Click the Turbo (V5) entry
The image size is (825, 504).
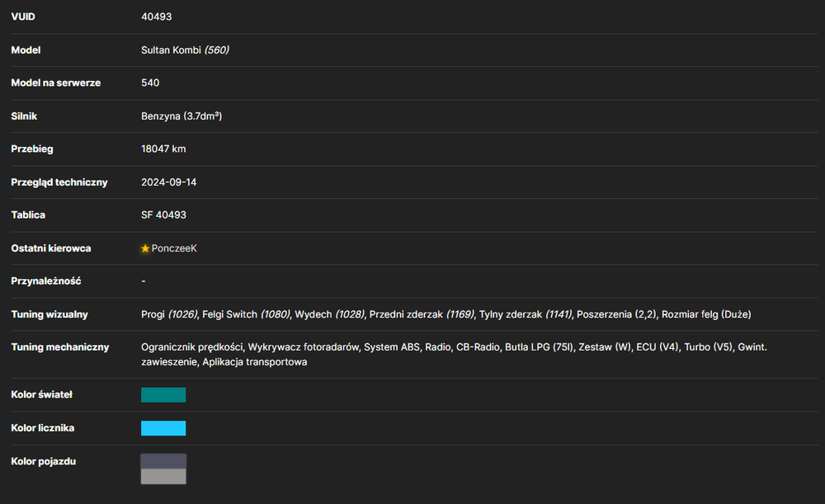(708, 346)
